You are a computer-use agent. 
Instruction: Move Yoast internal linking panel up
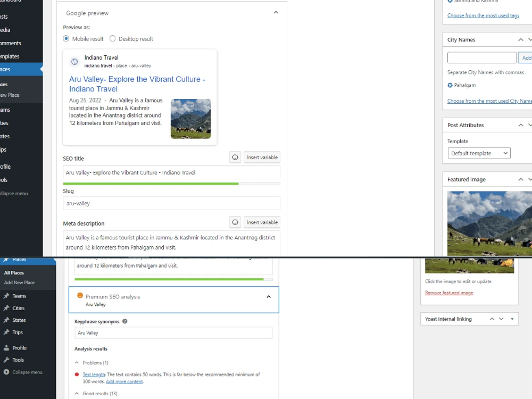[x=492, y=319]
